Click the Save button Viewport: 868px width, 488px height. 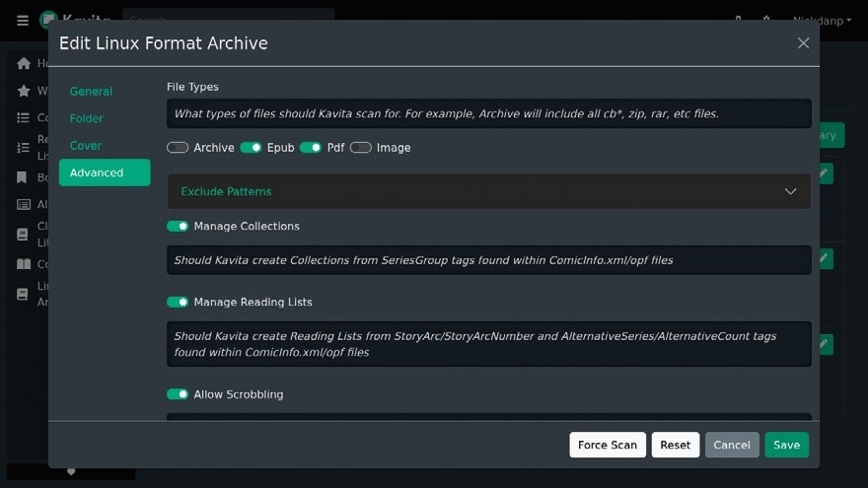pyautogui.click(x=787, y=445)
